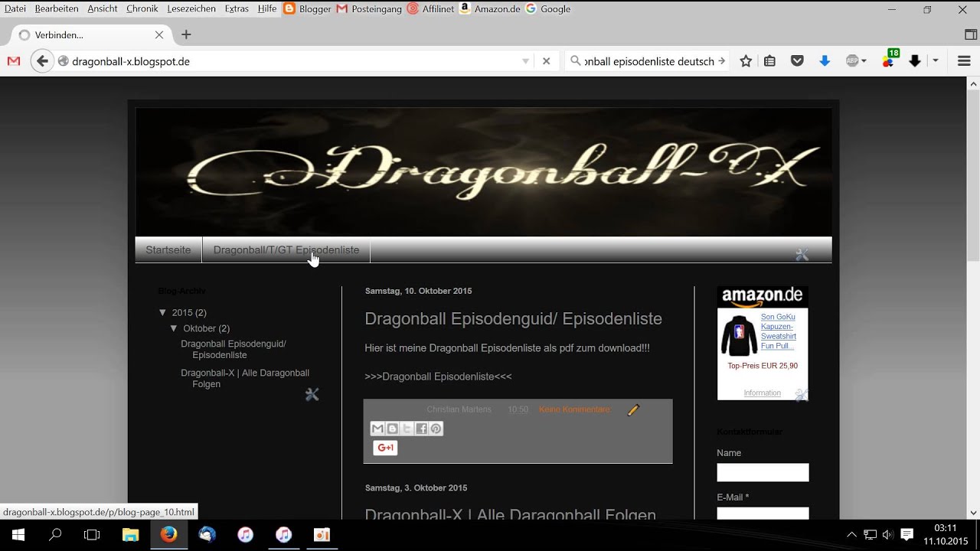Screen dimensions: 980x551
Task: Open the Chronik menu
Action: [x=142, y=8]
